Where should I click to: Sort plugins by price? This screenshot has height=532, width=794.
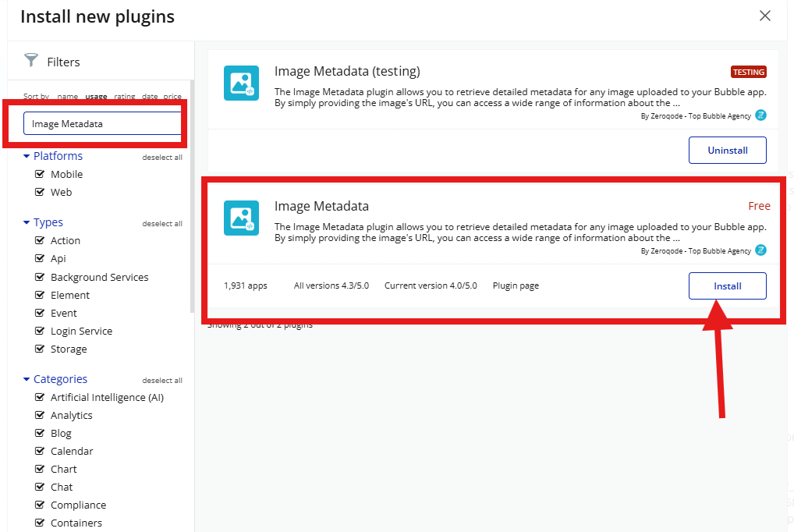(172, 96)
